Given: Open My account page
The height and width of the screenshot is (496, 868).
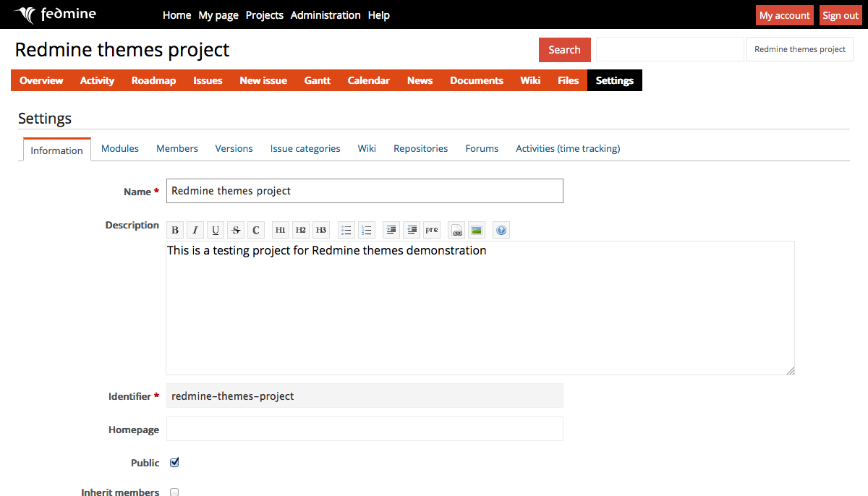Looking at the screenshot, I should pos(785,15).
